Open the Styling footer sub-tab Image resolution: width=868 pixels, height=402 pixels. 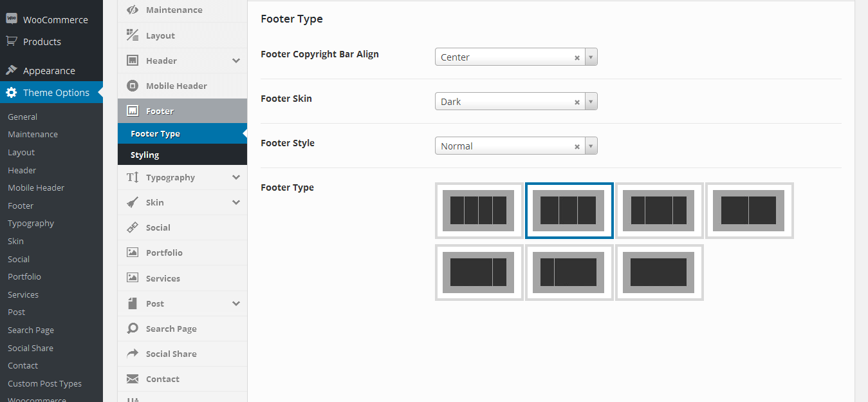click(x=145, y=155)
